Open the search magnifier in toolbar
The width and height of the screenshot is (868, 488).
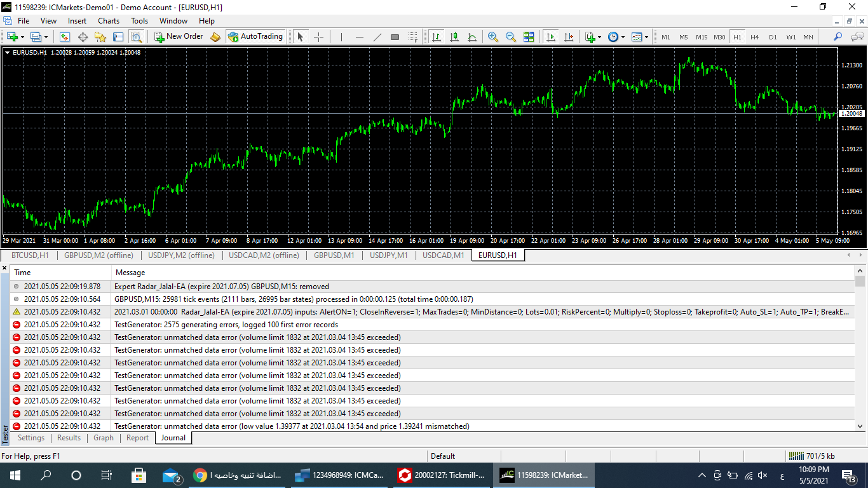[837, 37]
